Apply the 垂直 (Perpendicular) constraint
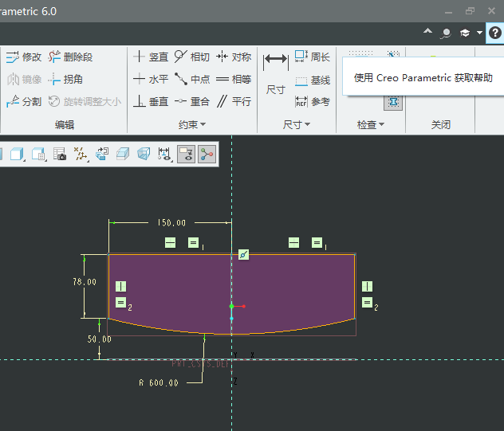 pyautogui.click(x=151, y=101)
